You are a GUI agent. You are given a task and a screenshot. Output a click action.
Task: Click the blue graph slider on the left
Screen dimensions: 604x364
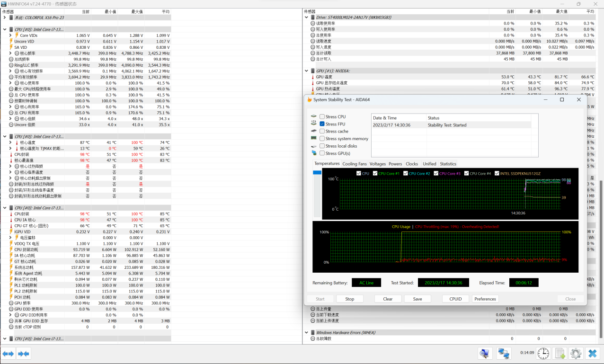click(317, 173)
